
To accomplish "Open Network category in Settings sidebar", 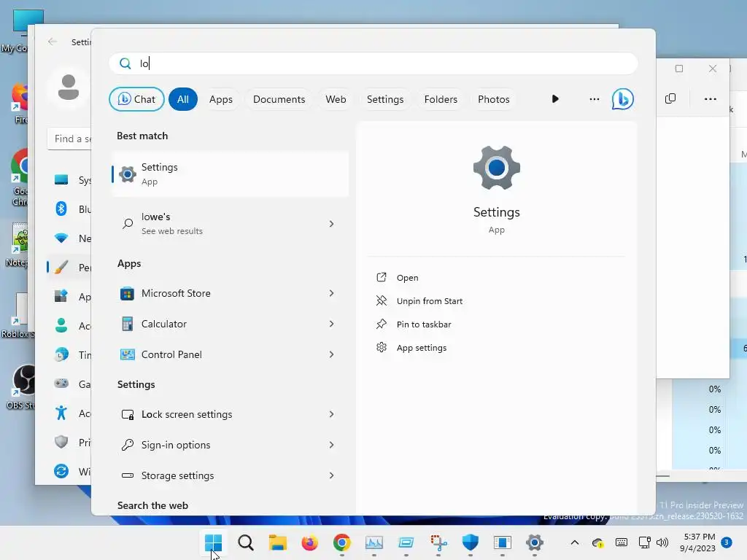I will 69,238.
